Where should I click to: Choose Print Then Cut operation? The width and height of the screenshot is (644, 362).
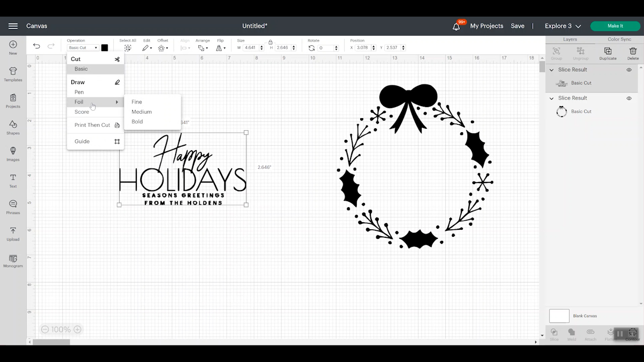click(96, 125)
